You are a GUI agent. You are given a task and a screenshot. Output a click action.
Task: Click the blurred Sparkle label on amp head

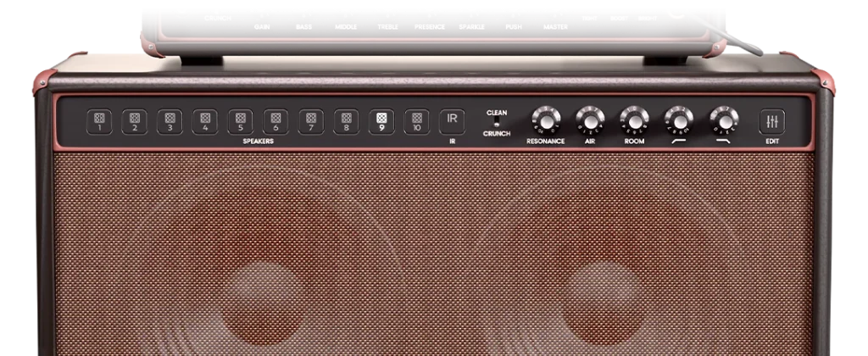[x=471, y=26]
